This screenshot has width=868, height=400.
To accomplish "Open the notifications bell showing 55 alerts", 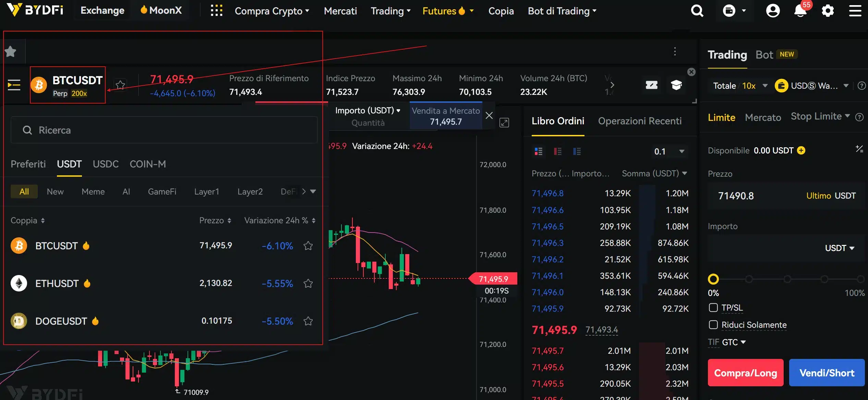I will 800,11.
